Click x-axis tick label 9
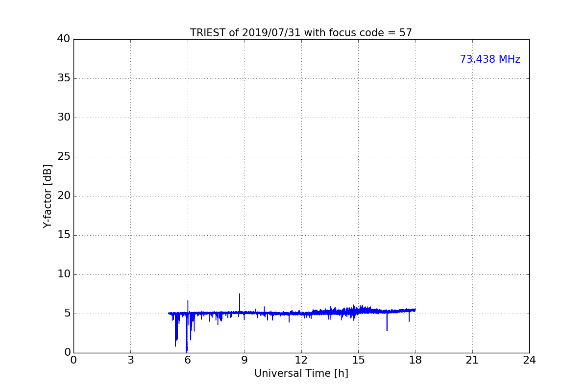 coord(245,360)
